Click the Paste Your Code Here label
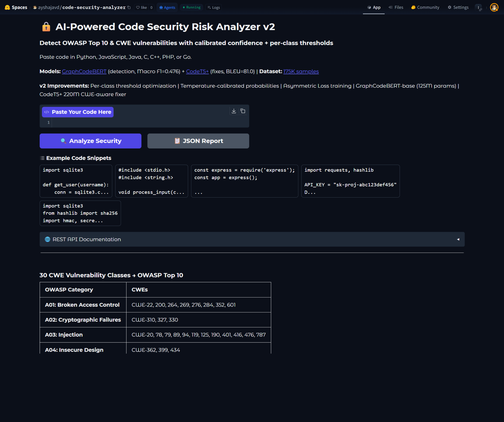 78,112
